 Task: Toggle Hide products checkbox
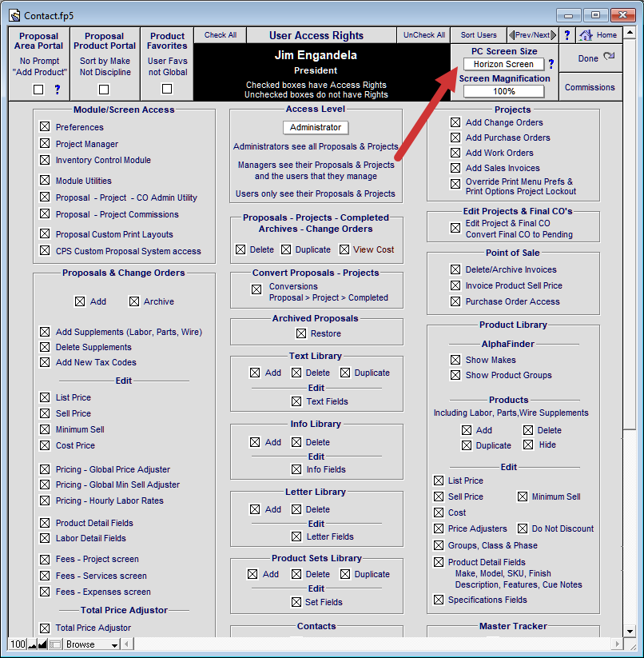[528, 445]
